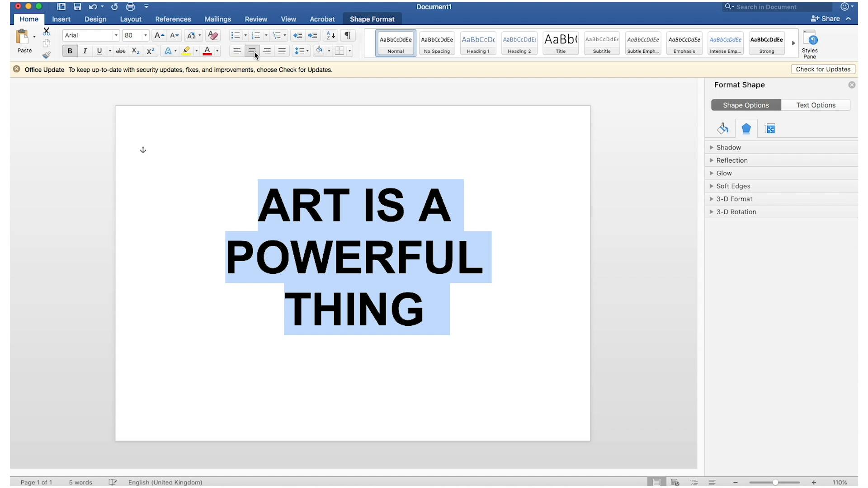Decrease paragraph indent
Viewport: 868px width, 488px height.
tap(297, 35)
